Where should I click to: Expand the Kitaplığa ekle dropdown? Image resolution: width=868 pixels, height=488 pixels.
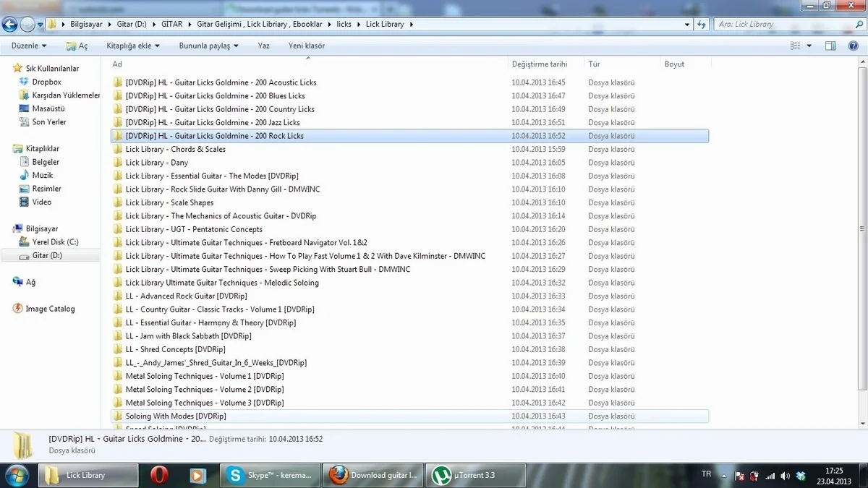133,46
